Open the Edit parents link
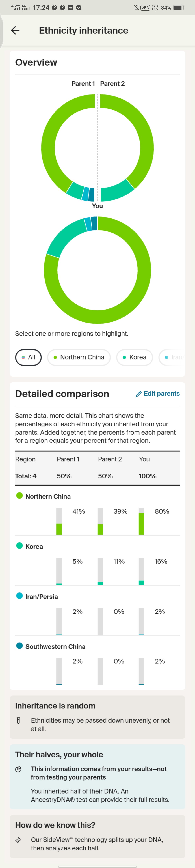195x868 pixels. 158,394
